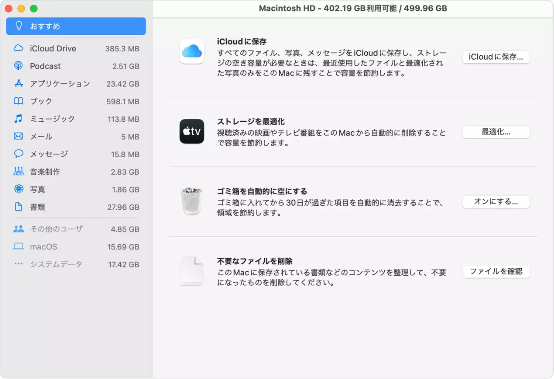The width and height of the screenshot is (554, 379).
Task: Click the 最適化... button
Action: [x=496, y=132]
